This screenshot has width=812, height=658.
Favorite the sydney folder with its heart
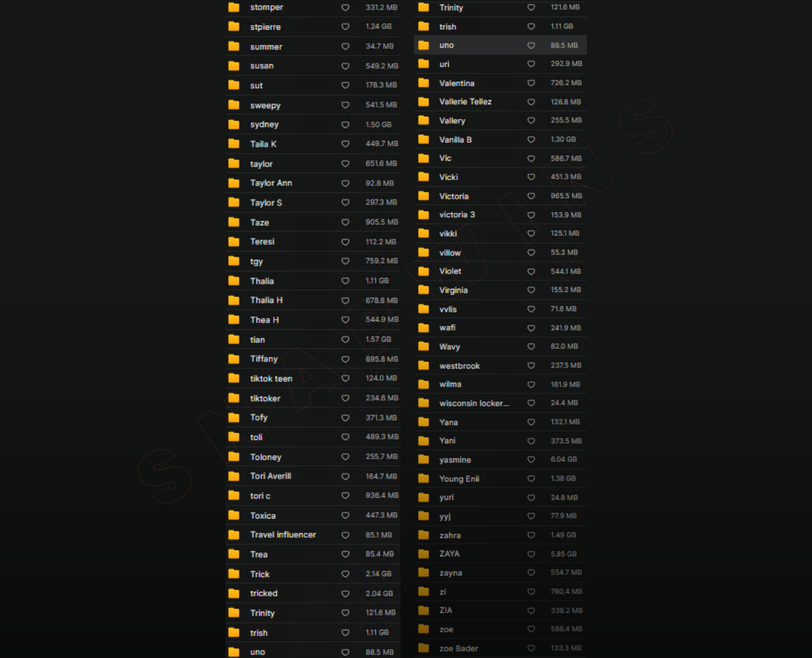345,125
